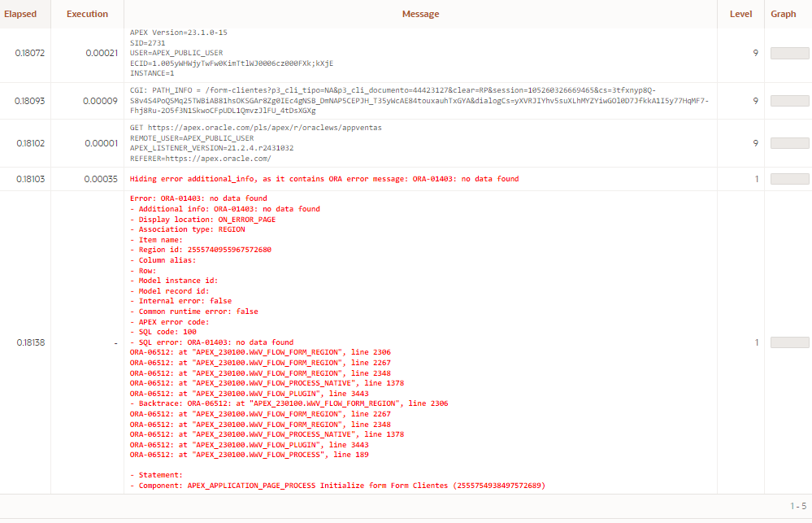Click the '1 - 5' pagination indicator
The image size is (812, 523).
click(x=797, y=506)
